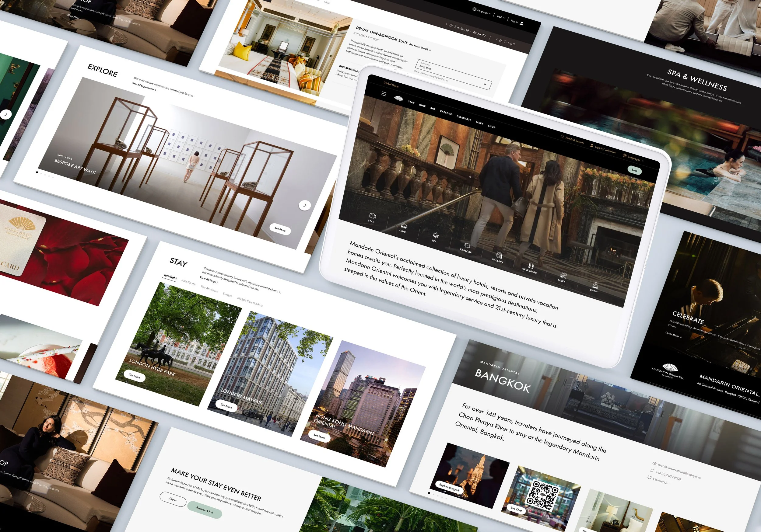Switch to the Asia-Pacific tab in Stay
This screenshot has width=761, height=532.
(189, 282)
